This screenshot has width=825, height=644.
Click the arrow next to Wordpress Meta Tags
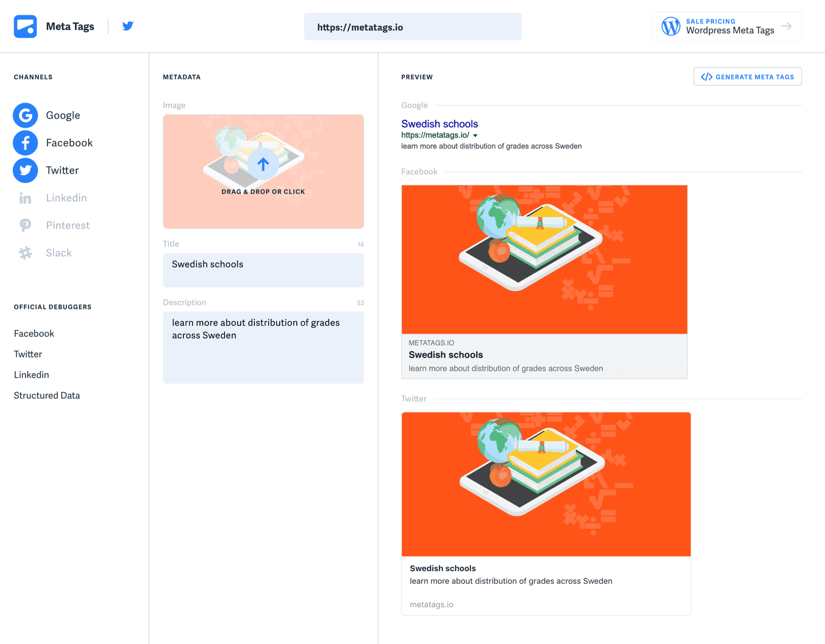click(787, 26)
